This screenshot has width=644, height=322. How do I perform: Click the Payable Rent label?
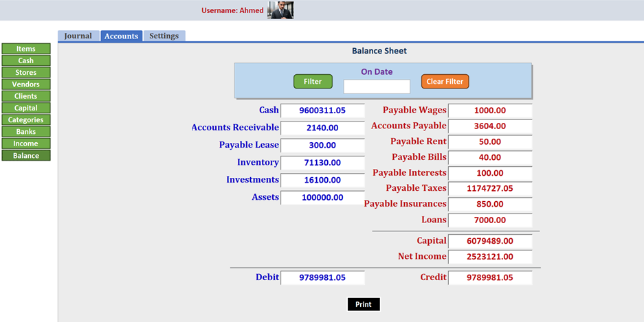point(419,141)
